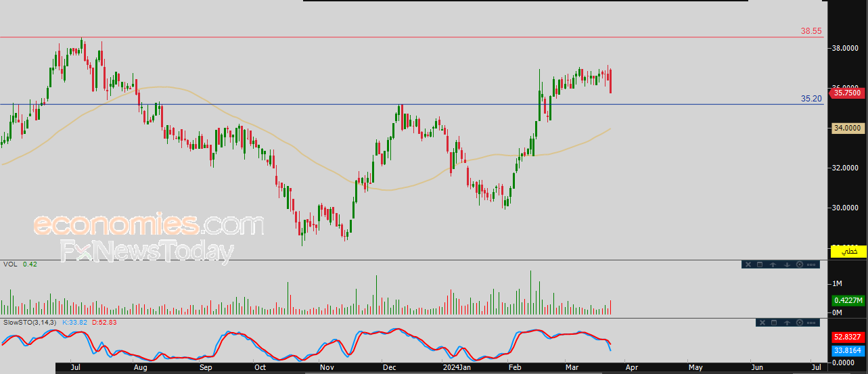Click the K:33.82 stochastic value

[75, 322]
